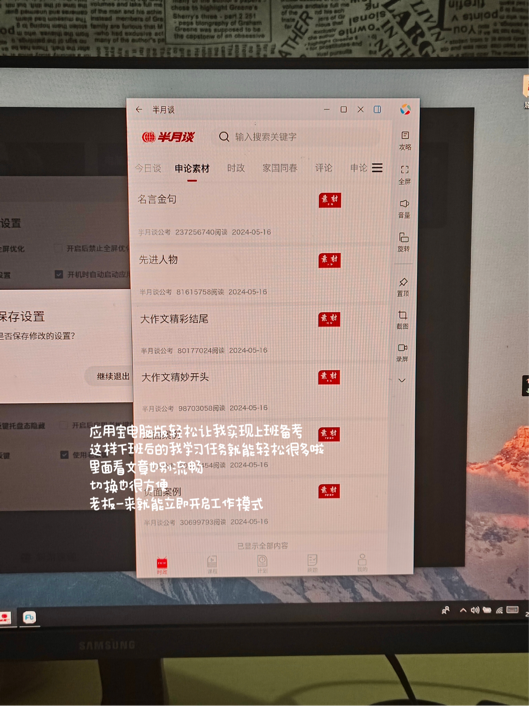The width and height of the screenshot is (529, 706).
Task: Open the tray network icon
Action: pos(499,611)
